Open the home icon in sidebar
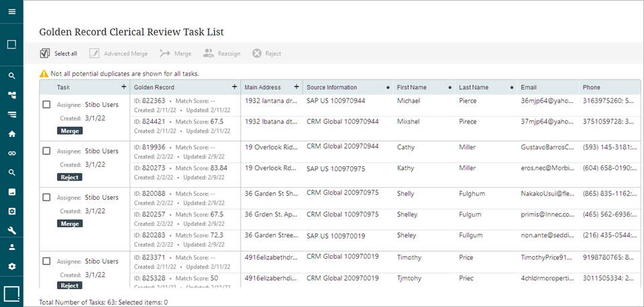 tap(11, 133)
